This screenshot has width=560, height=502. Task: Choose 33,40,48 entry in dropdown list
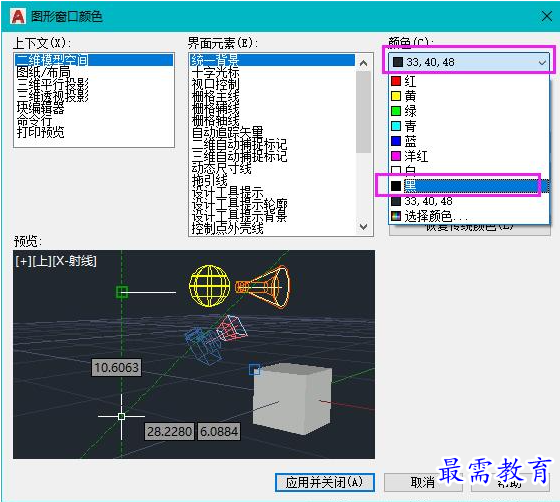(x=469, y=201)
